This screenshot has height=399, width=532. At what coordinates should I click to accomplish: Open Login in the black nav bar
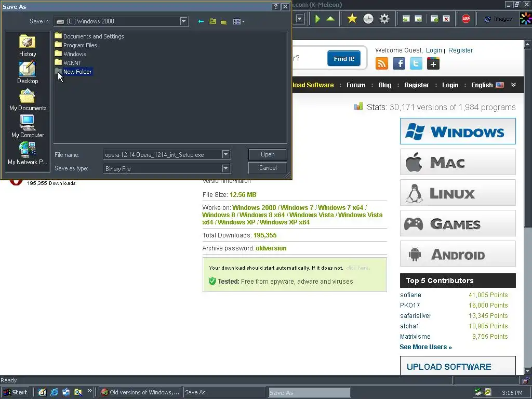click(450, 85)
